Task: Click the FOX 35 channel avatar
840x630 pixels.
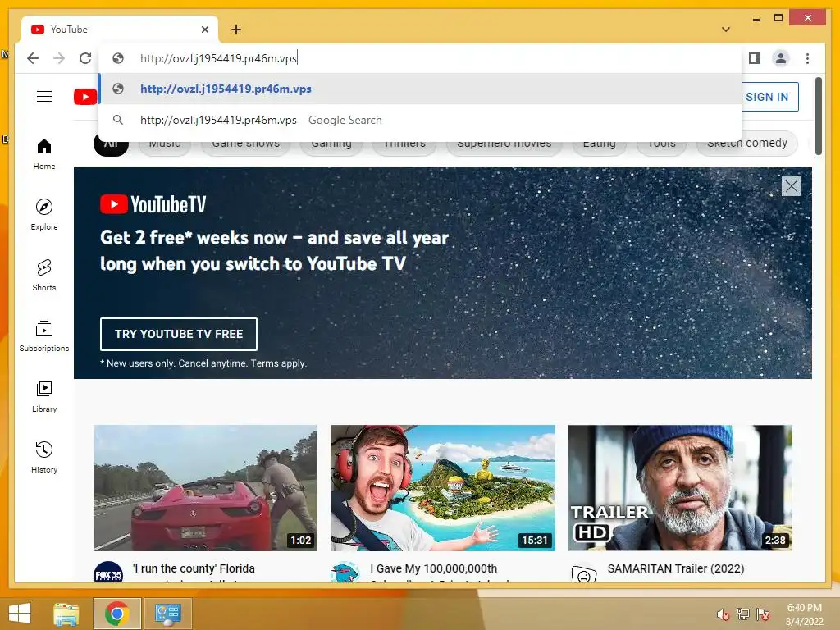Action: (x=108, y=573)
